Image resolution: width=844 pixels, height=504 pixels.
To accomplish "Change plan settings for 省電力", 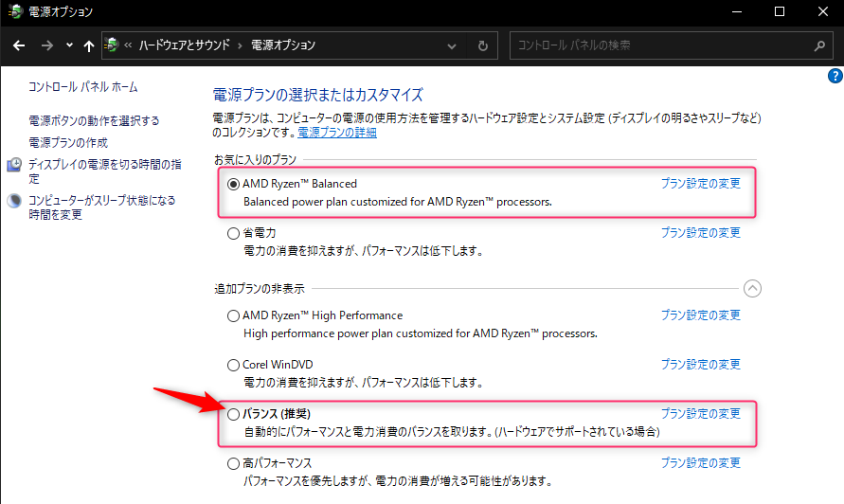I will pyautogui.click(x=701, y=233).
